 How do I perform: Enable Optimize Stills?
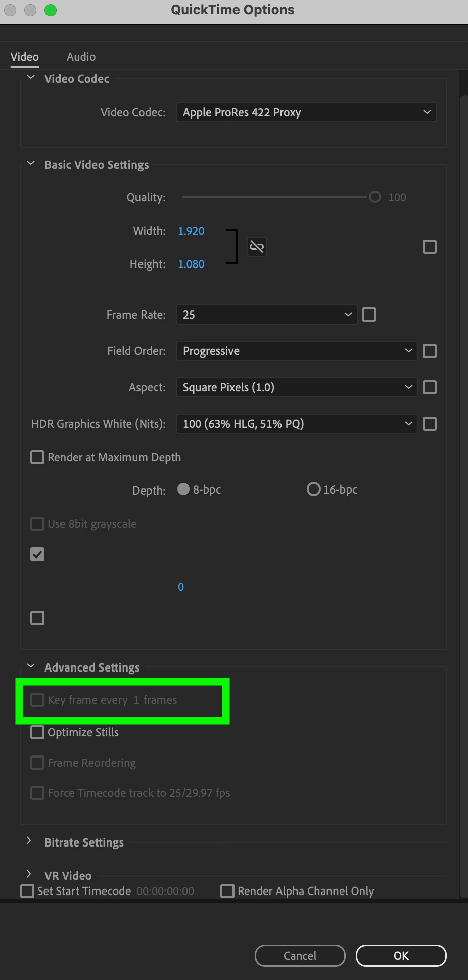click(x=37, y=732)
